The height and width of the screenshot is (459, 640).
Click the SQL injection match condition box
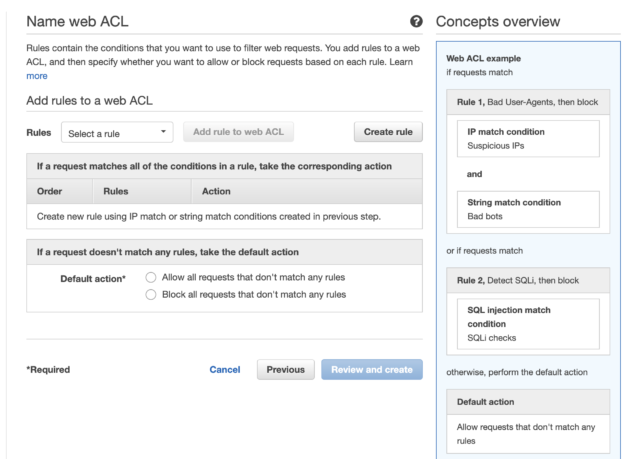coord(528,324)
